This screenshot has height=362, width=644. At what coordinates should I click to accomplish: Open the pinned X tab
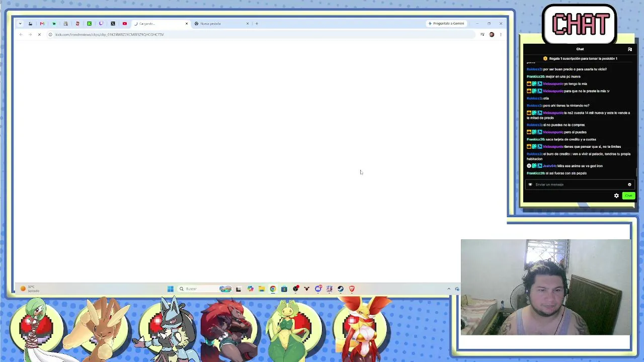[113, 24]
